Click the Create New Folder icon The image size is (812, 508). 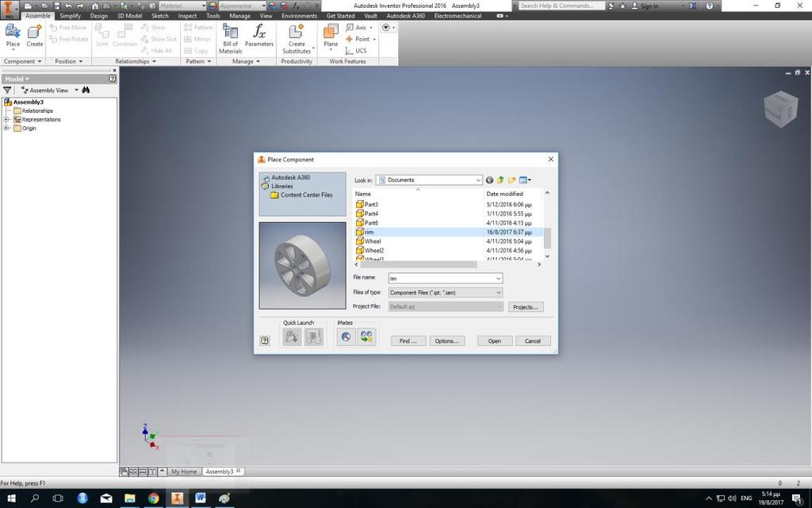[x=511, y=180]
